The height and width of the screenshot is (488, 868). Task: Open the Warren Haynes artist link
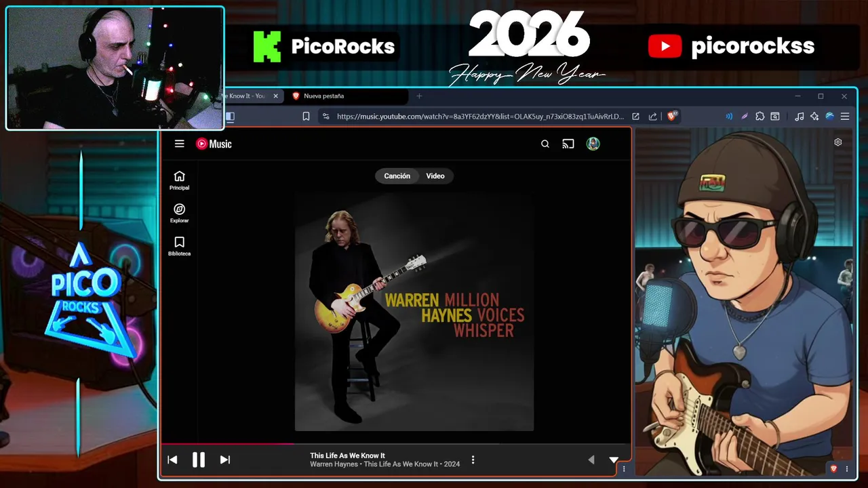pos(334,464)
